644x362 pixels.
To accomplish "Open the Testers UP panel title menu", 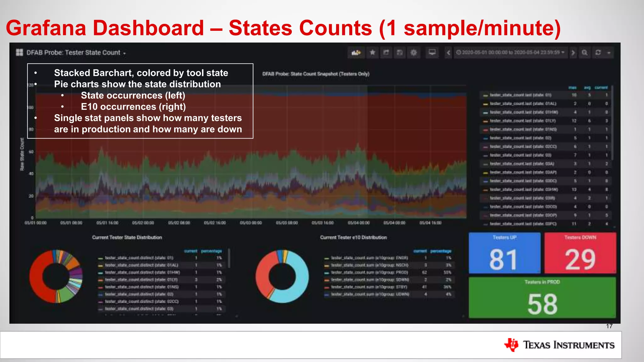I will [x=504, y=238].
